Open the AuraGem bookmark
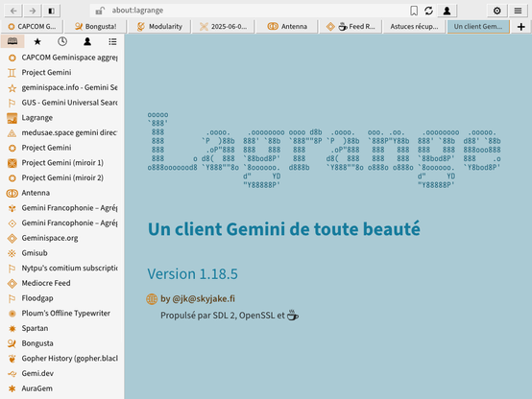Image resolution: width=532 pixels, height=399 pixels. point(62,388)
